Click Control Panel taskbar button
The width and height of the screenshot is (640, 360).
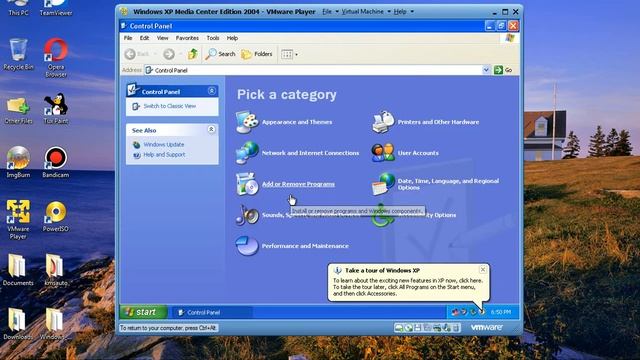(x=211, y=312)
